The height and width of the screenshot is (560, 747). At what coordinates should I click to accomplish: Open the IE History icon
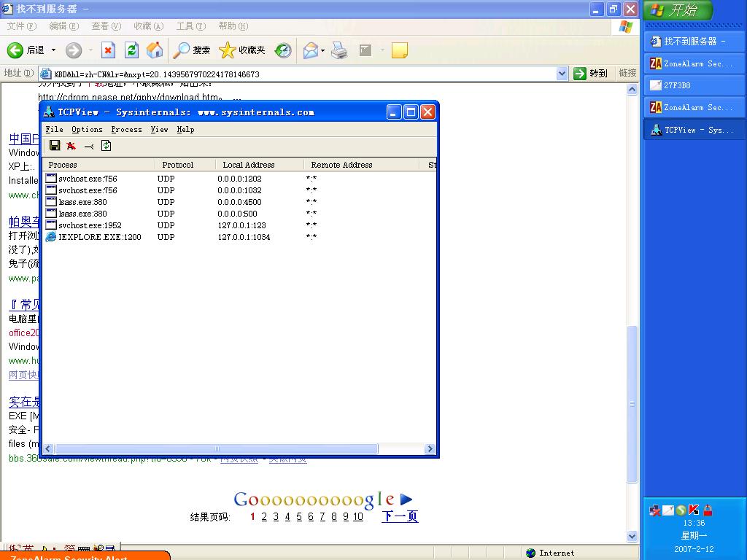pos(283,50)
